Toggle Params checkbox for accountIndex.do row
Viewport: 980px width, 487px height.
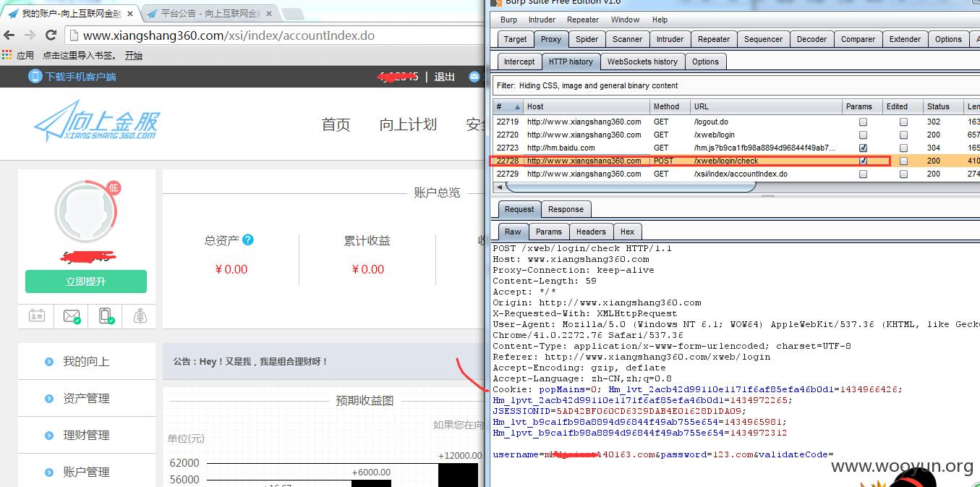863,174
